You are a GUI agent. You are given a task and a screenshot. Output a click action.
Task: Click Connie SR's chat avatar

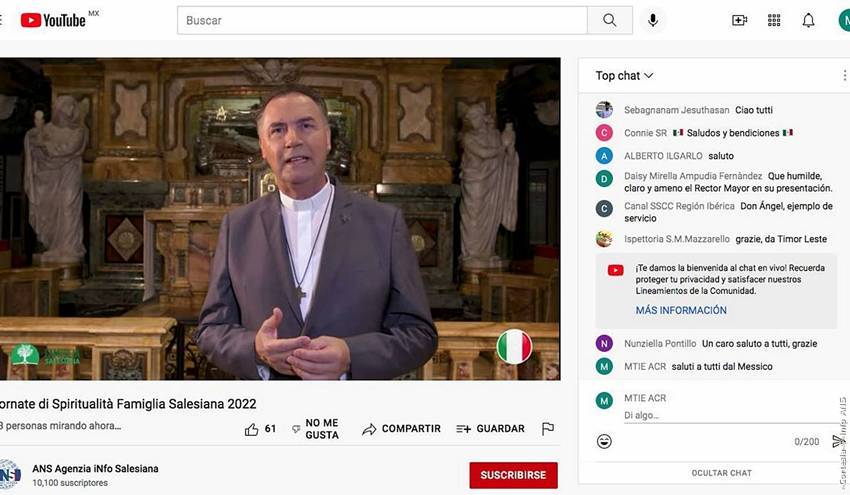pyautogui.click(x=604, y=133)
